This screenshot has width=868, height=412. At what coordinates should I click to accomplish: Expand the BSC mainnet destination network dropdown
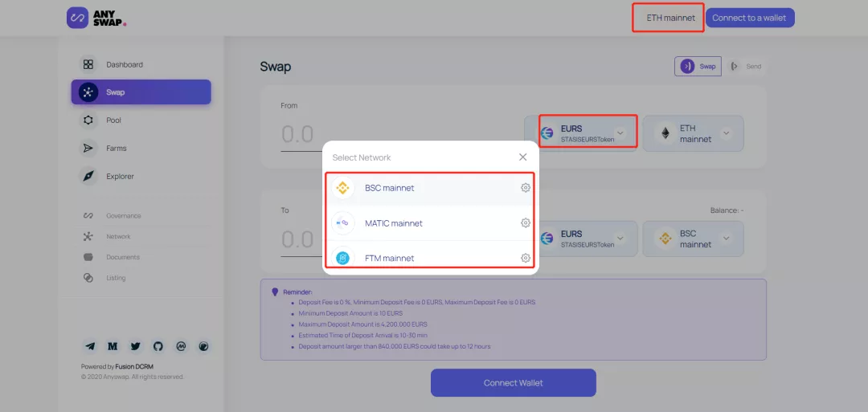pos(693,239)
